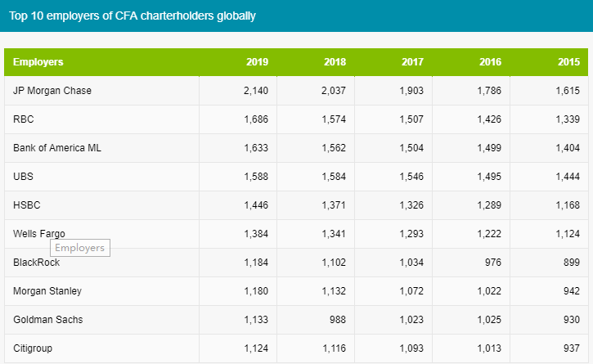The height and width of the screenshot is (364, 593).
Task: Click Wells Fargo 2017 value 1,293
Action: coord(411,234)
